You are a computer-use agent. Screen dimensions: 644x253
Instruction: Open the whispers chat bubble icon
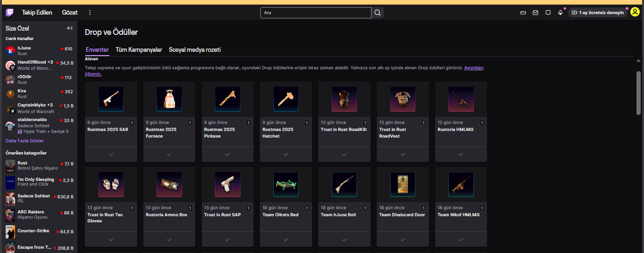[x=548, y=13]
